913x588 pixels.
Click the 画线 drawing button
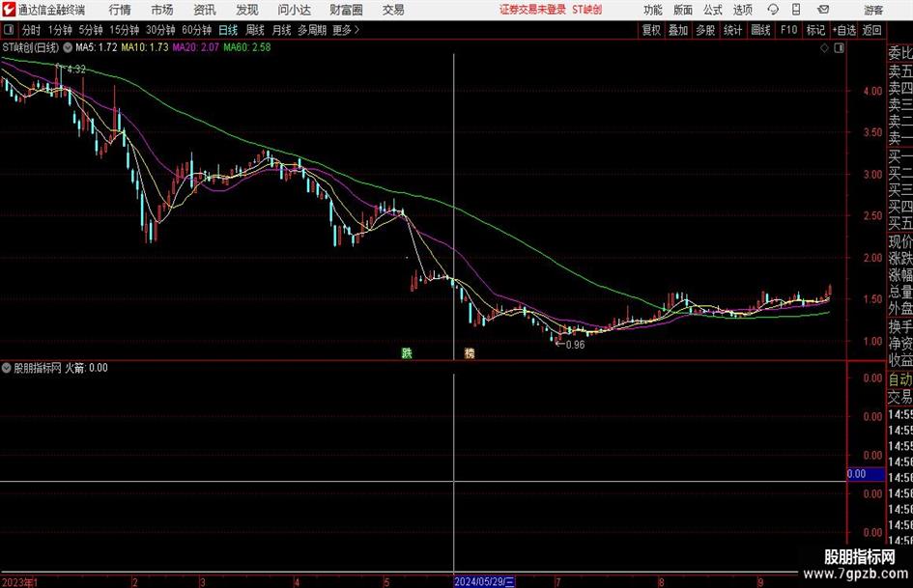[761, 30]
